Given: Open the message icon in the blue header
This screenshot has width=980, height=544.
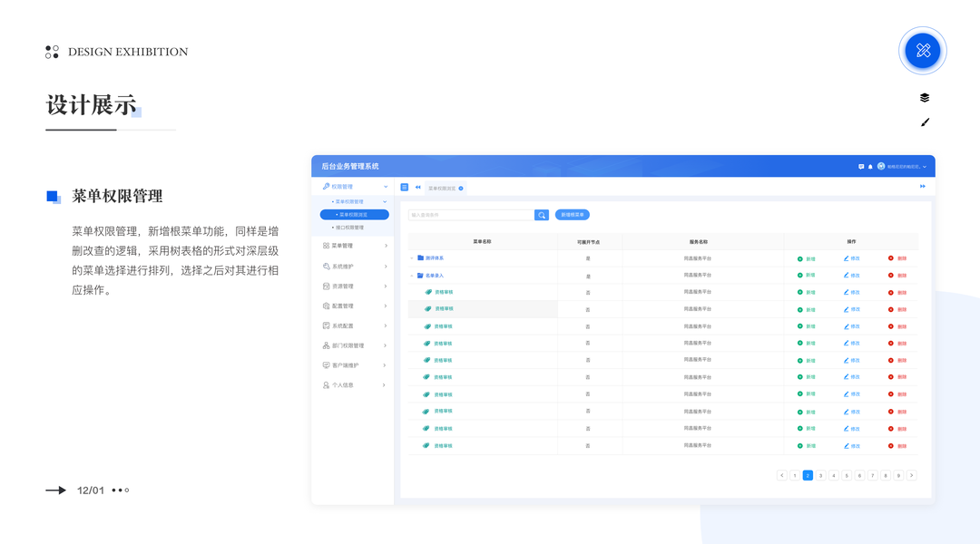Looking at the screenshot, I should pos(861,167).
